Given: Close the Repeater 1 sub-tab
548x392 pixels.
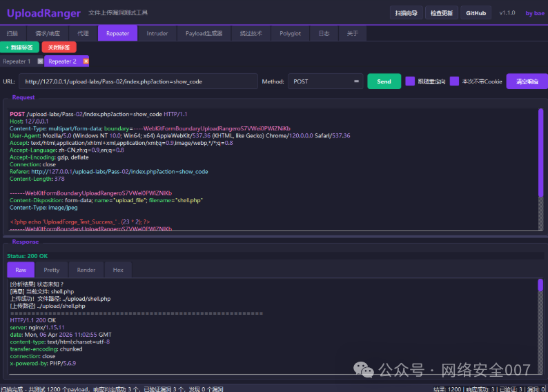Looking at the screenshot, I should tap(40, 61).
